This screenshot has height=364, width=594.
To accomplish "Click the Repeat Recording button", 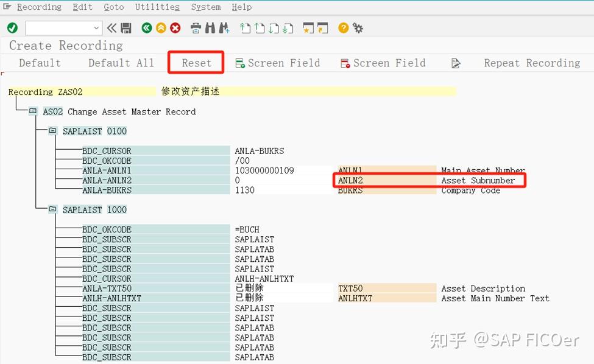I will point(532,63).
